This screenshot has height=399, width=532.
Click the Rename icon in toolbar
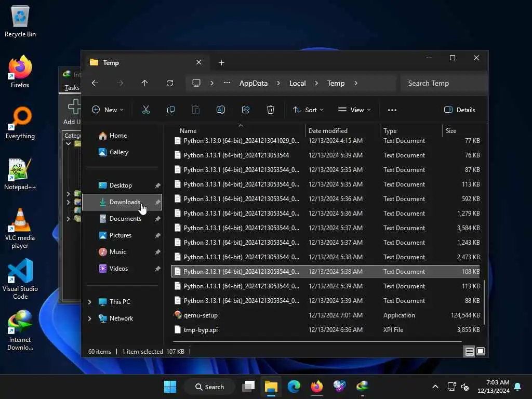pyautogui.click(x=220, y=110)
